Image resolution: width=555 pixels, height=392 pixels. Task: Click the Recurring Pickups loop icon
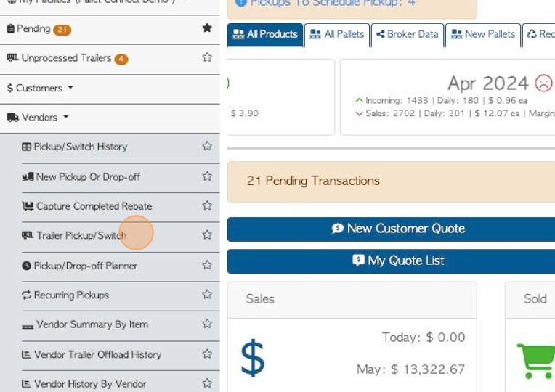click(27, 295)
